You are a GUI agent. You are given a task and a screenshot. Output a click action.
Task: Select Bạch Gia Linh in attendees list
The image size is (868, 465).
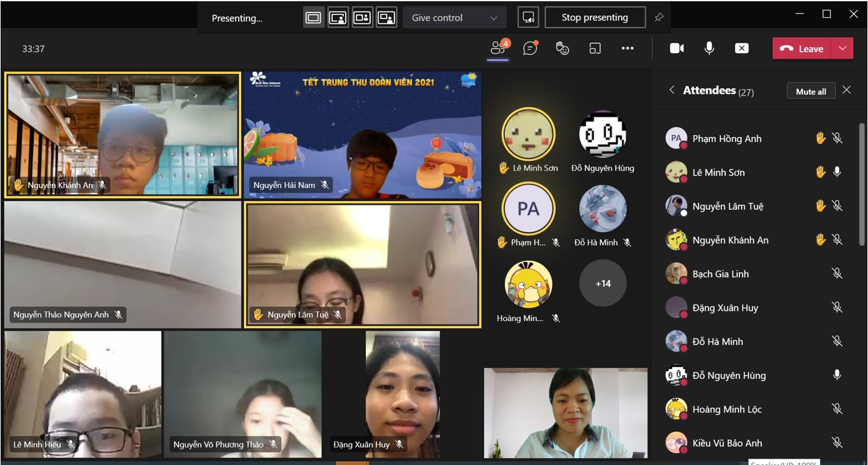click(x=720, y=274)
